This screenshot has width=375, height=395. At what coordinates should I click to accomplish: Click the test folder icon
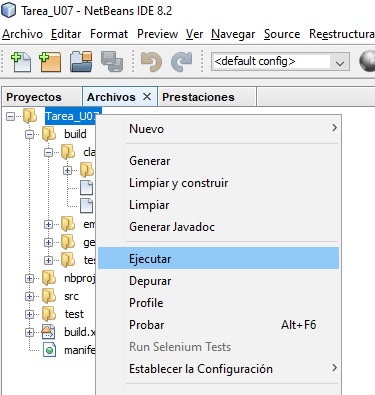(x=49, y=314)
